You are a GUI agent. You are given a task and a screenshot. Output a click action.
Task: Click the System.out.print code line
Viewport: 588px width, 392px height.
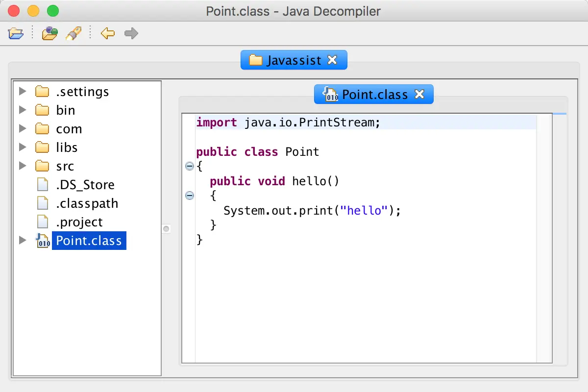tap(312, 211)
